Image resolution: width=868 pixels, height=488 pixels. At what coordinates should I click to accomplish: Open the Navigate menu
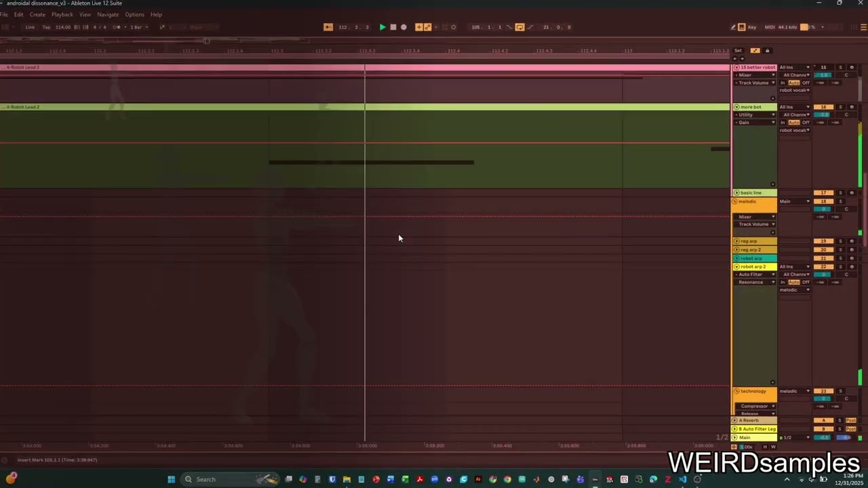[108, 14]
